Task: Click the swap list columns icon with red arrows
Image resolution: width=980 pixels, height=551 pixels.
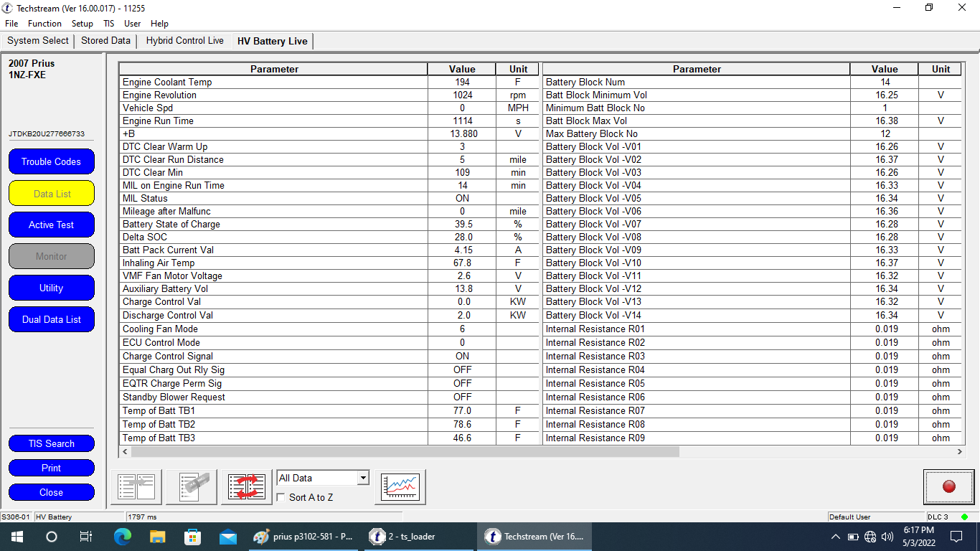Action: pos(247,487)
